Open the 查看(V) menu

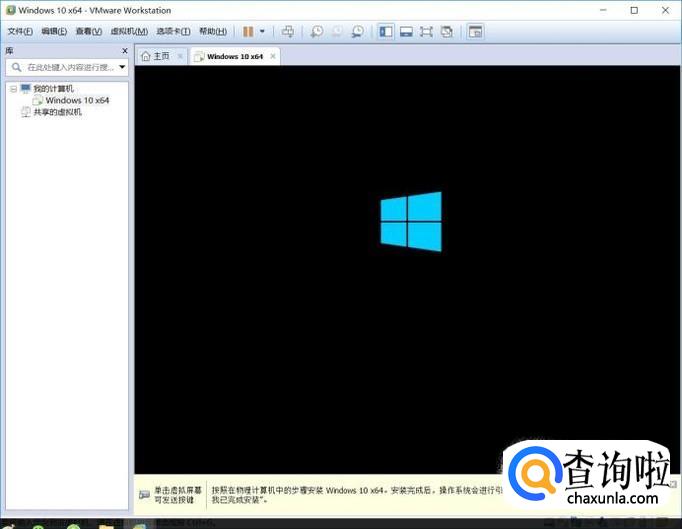pyautogui.click(x=89, y=31)
